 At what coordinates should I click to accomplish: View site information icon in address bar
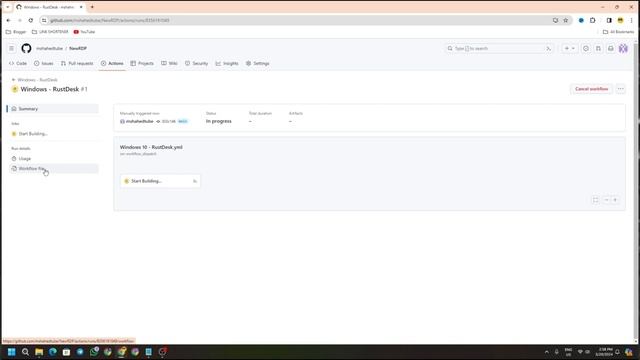[44, 20]
